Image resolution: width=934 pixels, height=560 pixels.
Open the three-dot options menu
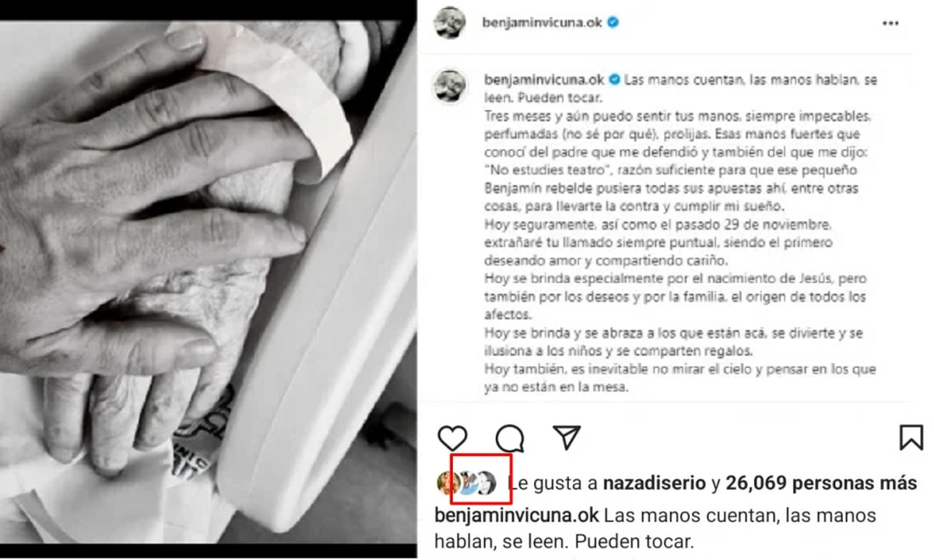(890, 24)
